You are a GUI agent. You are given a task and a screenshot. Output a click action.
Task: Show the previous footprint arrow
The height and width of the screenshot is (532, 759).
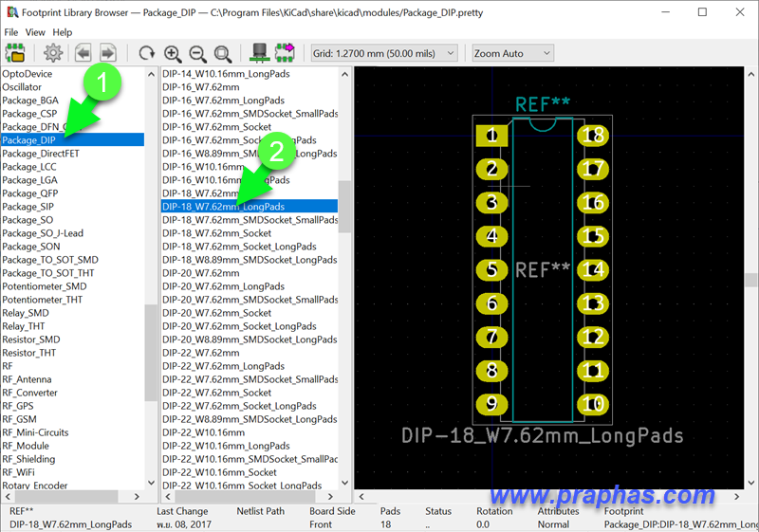83,53
